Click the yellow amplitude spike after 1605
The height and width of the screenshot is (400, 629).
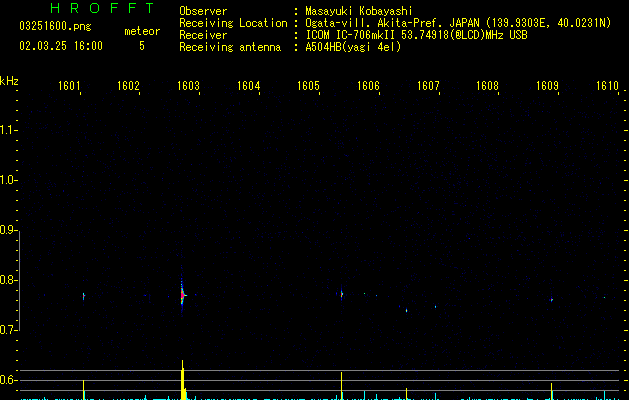(341, 386)
